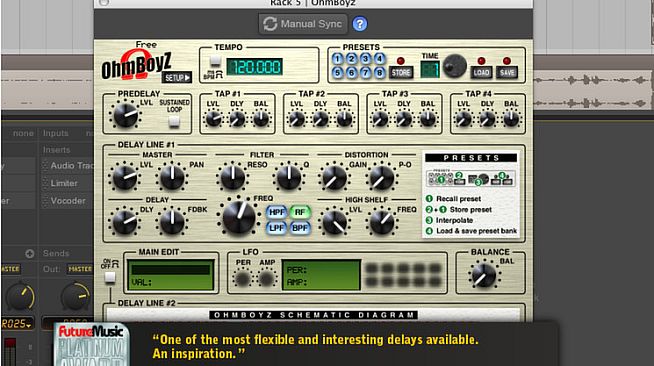Click the TAP #3 DLY knob
The width and height of the screenshot is (654, 366).
404,119
